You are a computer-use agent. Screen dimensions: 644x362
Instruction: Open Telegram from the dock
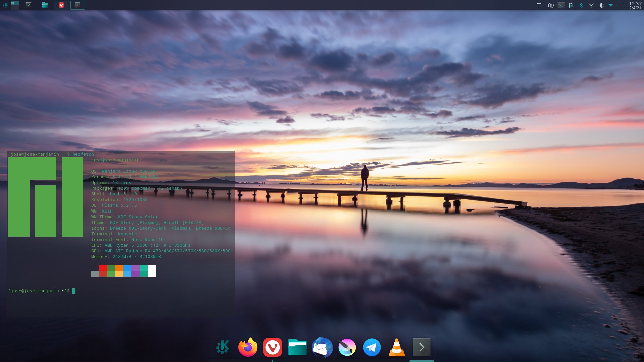(x=372, y=347)
